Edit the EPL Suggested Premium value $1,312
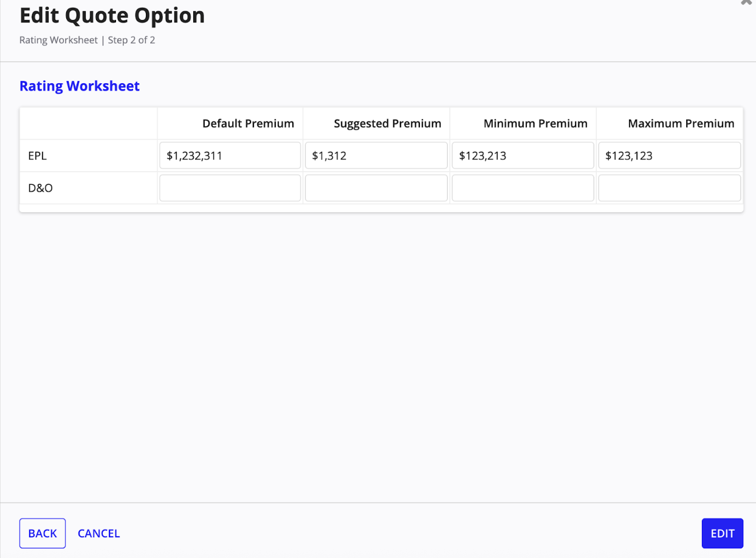The width and height of the screenshot is (756, 558). pos(376,156)
